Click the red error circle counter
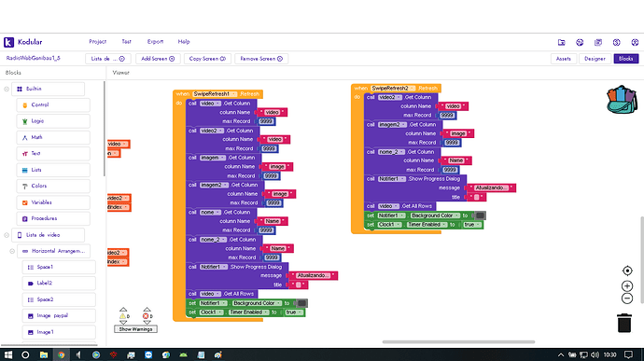 coord(146,316)
